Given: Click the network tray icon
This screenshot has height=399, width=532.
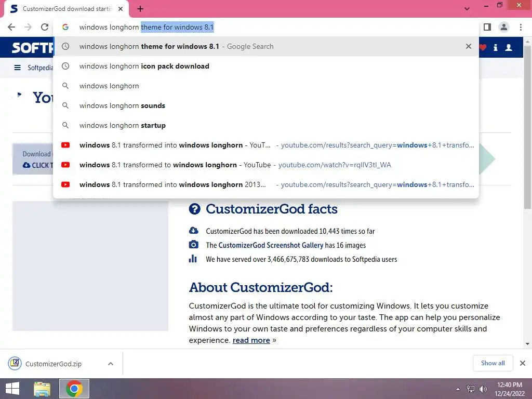Looking at the screenshot, I should click(x=471, y=389).
